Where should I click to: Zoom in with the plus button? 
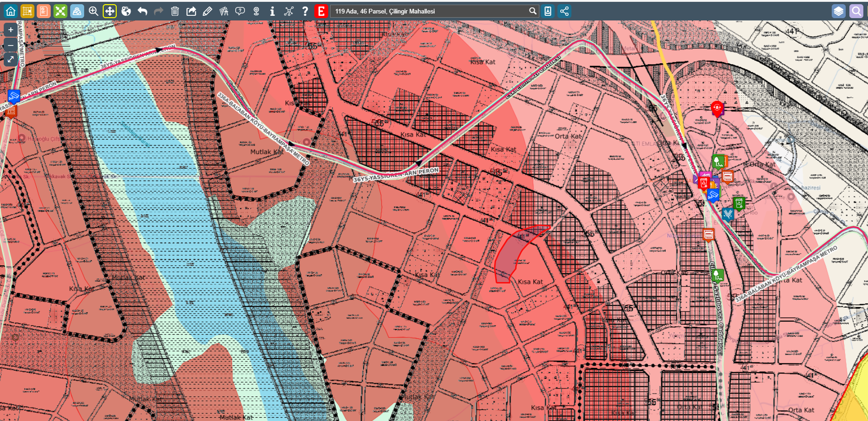11,30
